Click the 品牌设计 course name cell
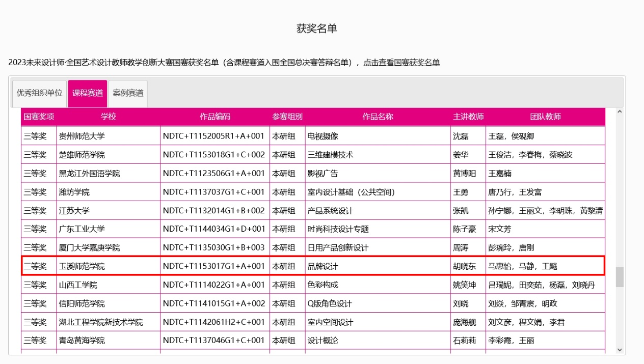644x364 pixels. coord(323,266)
